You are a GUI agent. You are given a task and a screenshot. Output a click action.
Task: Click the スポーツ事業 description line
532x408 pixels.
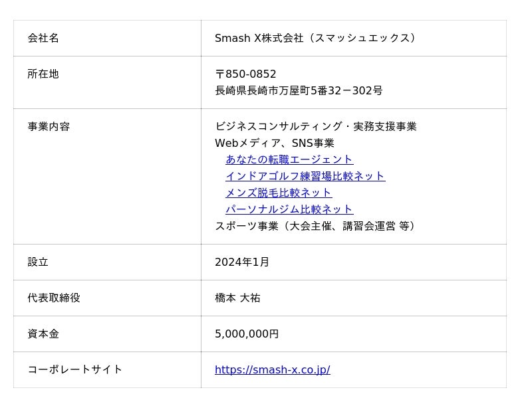(x=315, y=226)
